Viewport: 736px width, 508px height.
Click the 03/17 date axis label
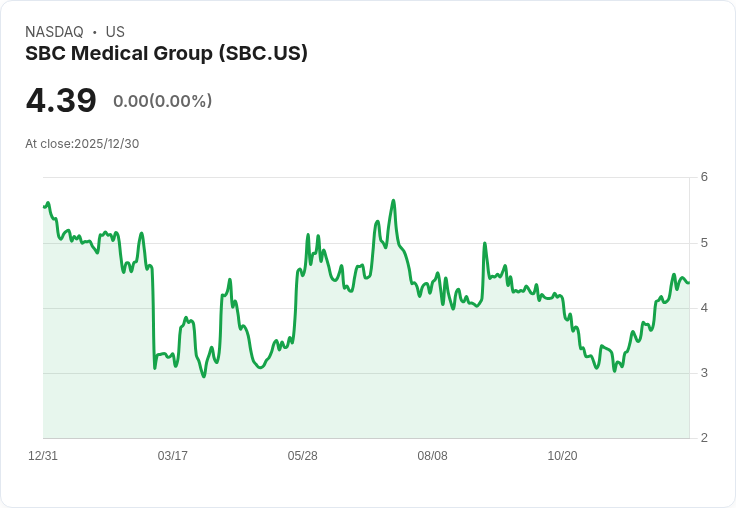click(172, 456)
